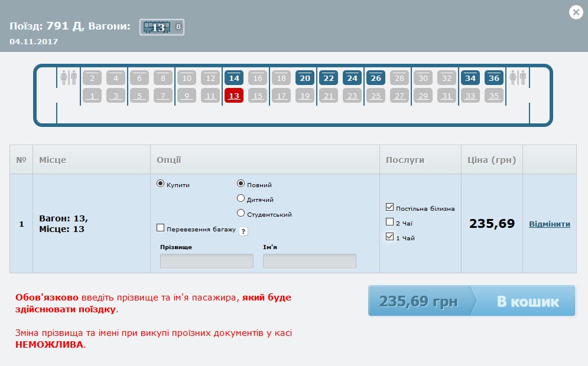The height and width of the screenshot is (366, 588).
Task: Click the Відмінити link
Action: (550, 224)
